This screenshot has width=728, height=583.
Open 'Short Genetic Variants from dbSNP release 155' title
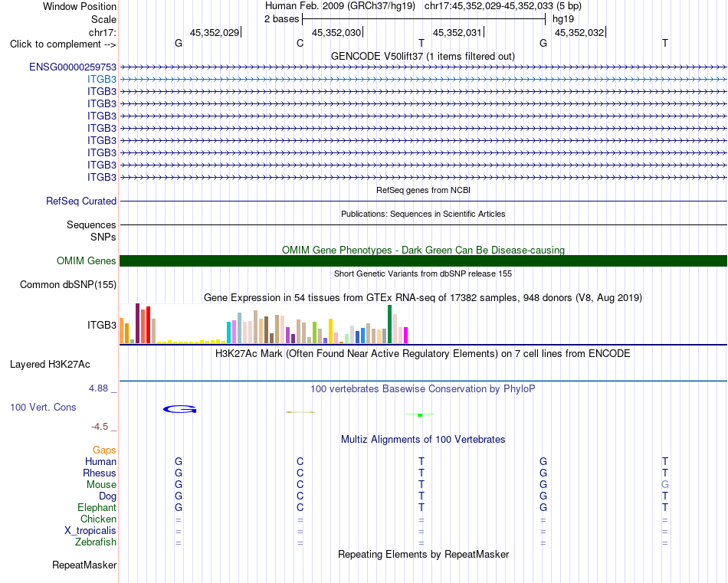(423, 273)
